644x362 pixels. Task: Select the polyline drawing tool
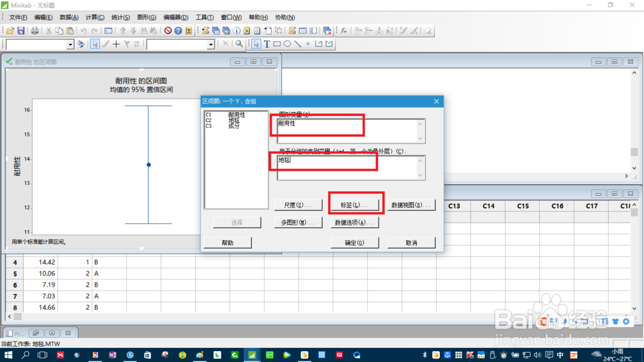(318, 44)
